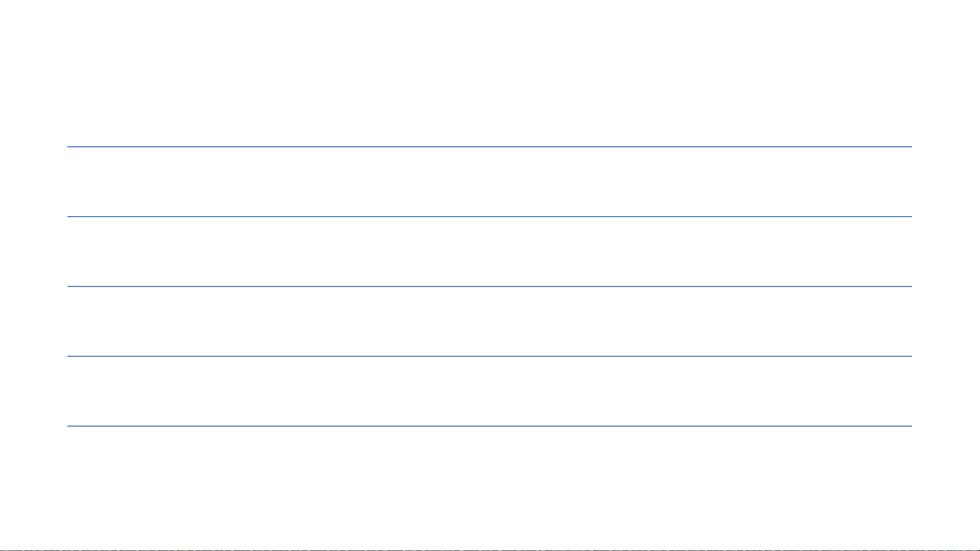Click the right end of the bottom blue line
The image size is (980, 551).
(x=911, y=426)
